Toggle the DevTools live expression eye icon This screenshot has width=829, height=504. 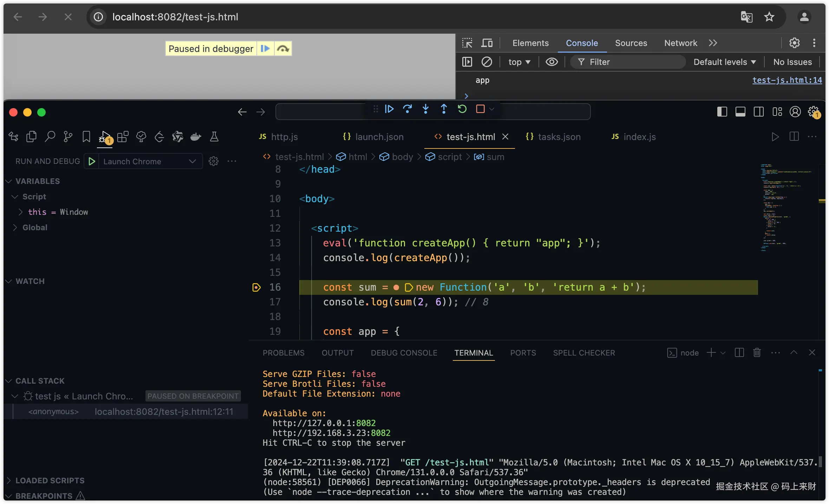click(x=551, y=62)
